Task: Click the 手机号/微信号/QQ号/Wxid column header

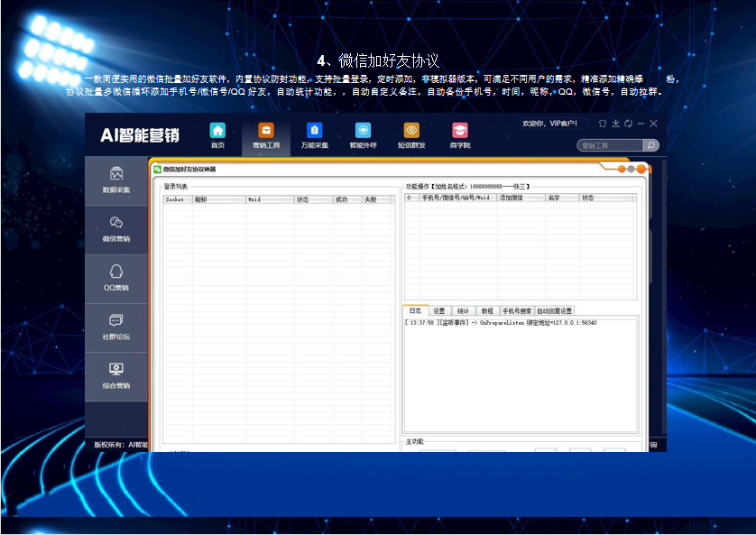Action: point(458,198)
